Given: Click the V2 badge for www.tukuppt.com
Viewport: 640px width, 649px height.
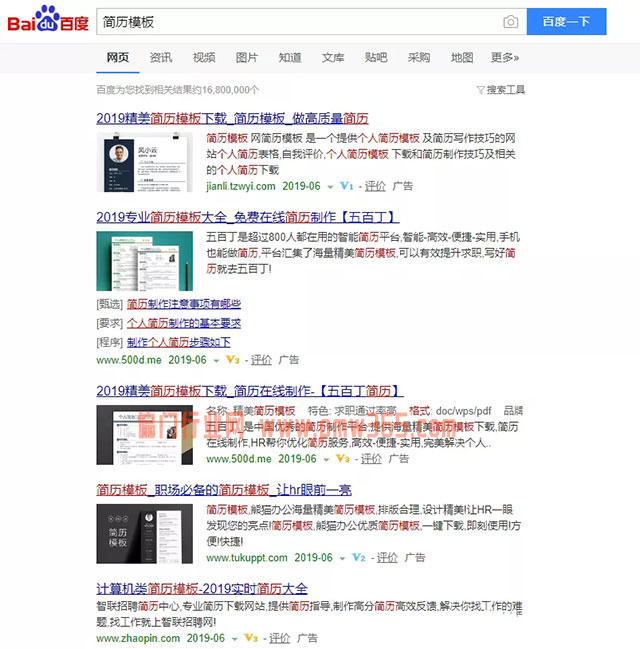Looking at the screenshot, I should click(358, 558).
